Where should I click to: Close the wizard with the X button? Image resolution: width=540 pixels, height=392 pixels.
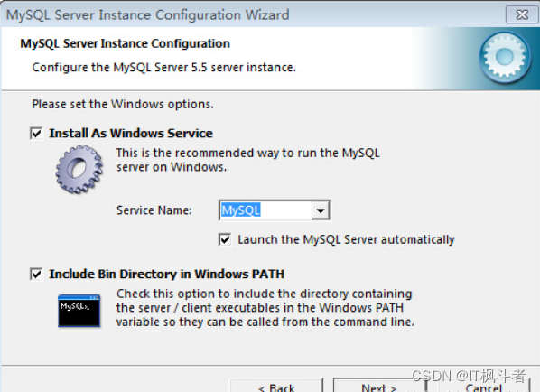(x=522, y=14)
